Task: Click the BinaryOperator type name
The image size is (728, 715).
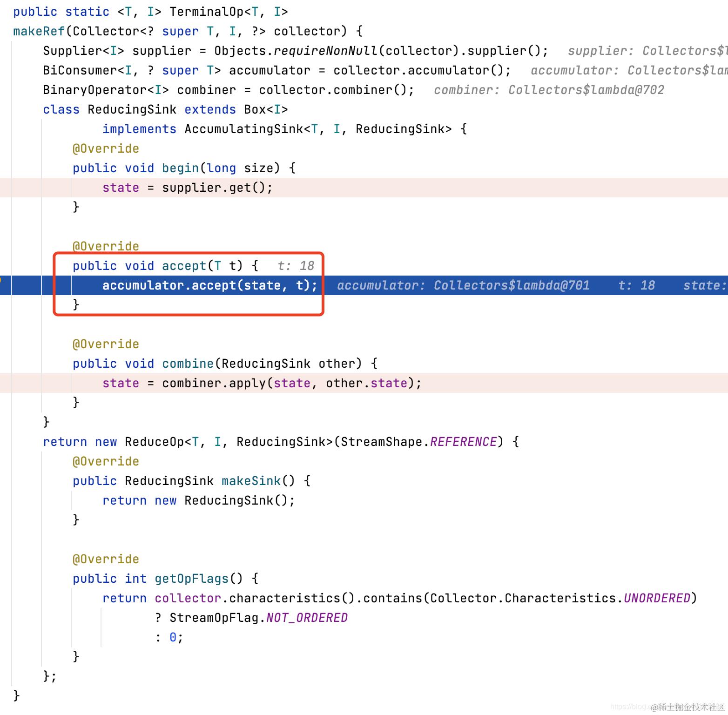Action: coord(95,90)
